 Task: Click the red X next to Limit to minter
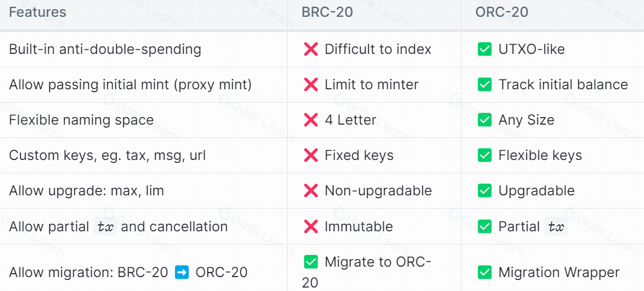tap(311, 85)
